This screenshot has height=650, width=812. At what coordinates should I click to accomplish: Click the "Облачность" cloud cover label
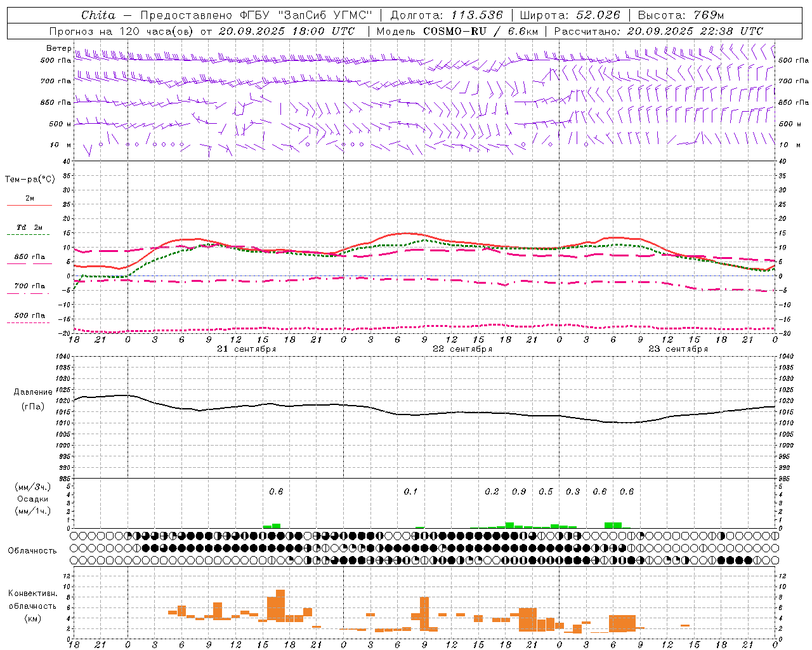click(32, 550)
